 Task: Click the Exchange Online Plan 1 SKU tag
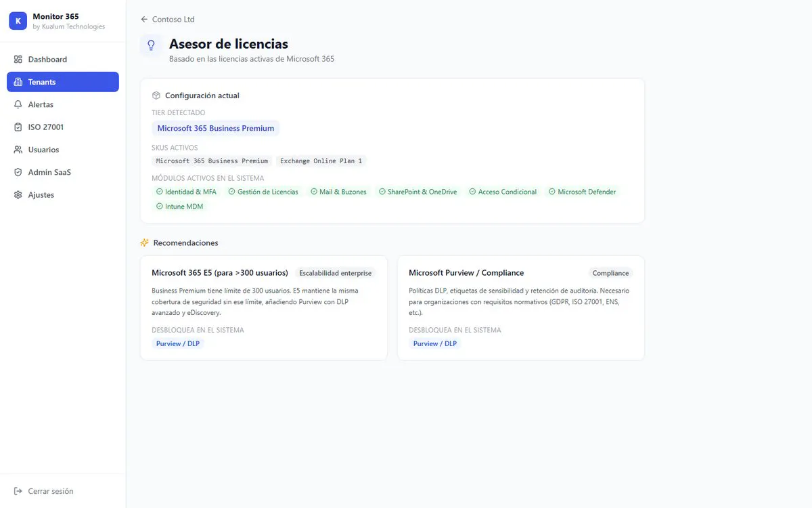321,161
